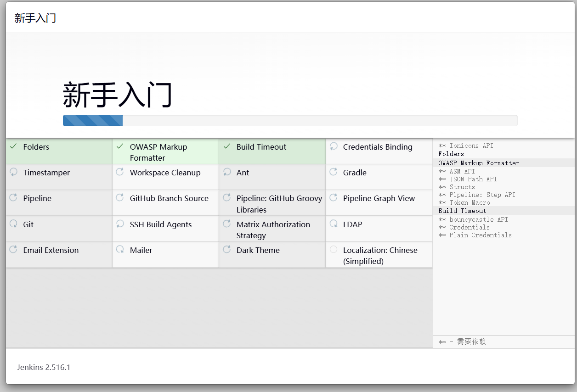Select the Build Timeout plugin name
The height and width of the screenshot is (392, 577).
[261, 147]
